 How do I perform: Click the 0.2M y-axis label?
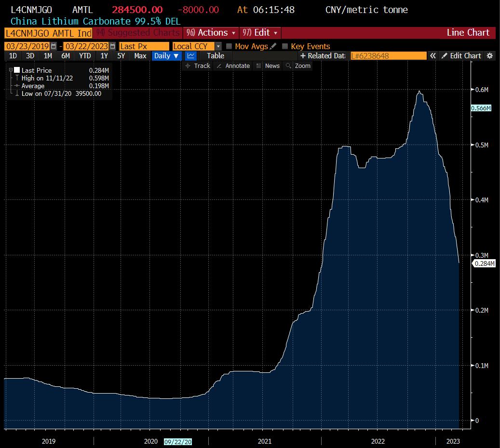[x=482, y=310]
